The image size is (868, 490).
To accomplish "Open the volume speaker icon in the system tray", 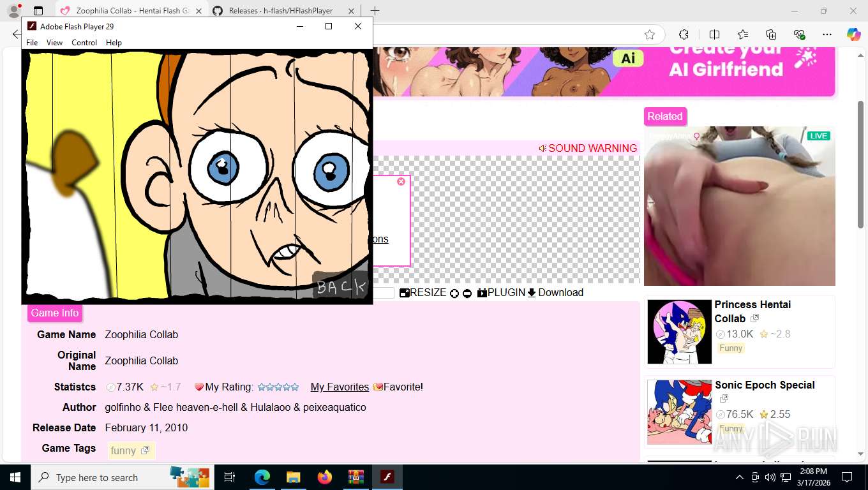I will pyautogui.click(x=770, y=477).
